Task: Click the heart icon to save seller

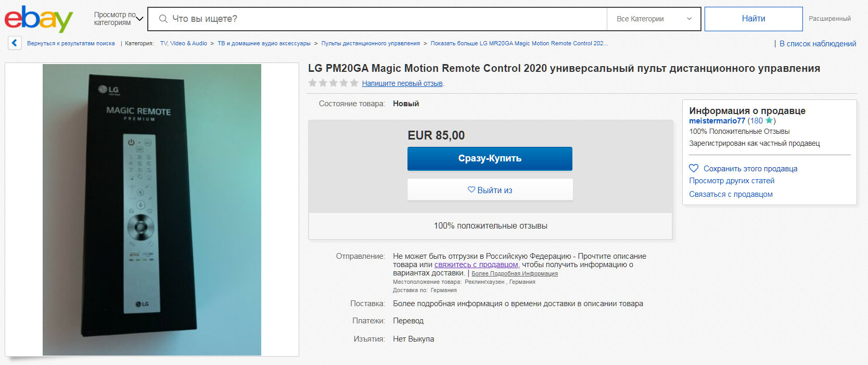Action: (694, 168)
